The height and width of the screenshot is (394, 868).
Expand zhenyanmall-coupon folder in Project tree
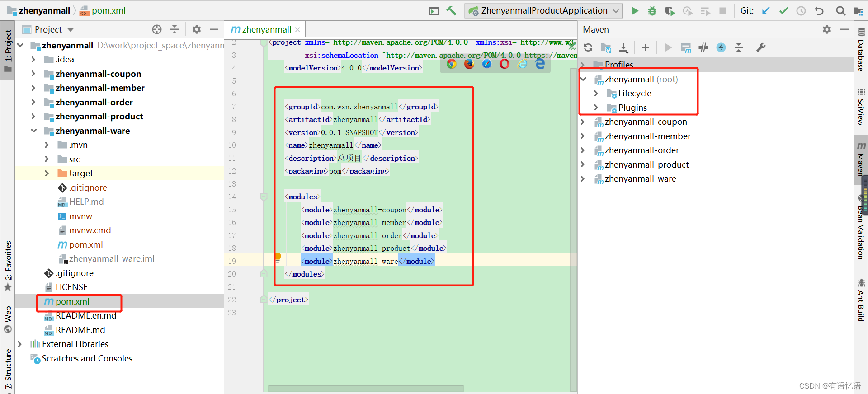33,74
